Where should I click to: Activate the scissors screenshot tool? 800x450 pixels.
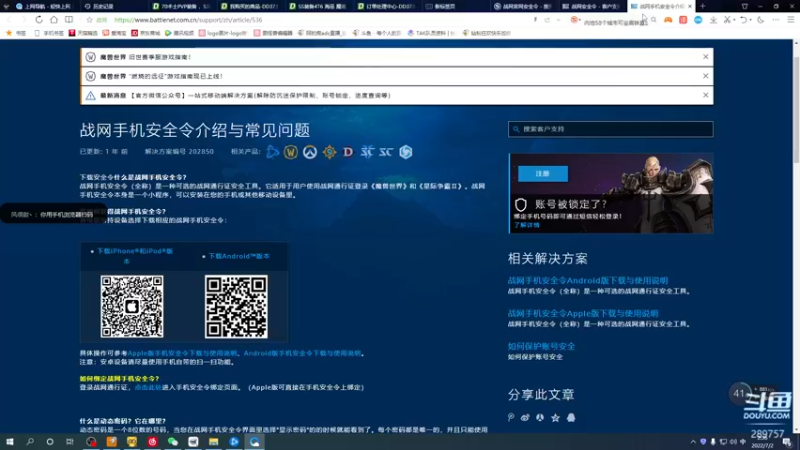728,19
